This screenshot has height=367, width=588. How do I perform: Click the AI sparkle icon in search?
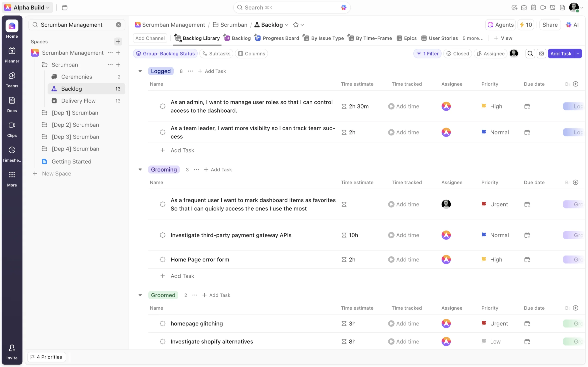(343, 8)
